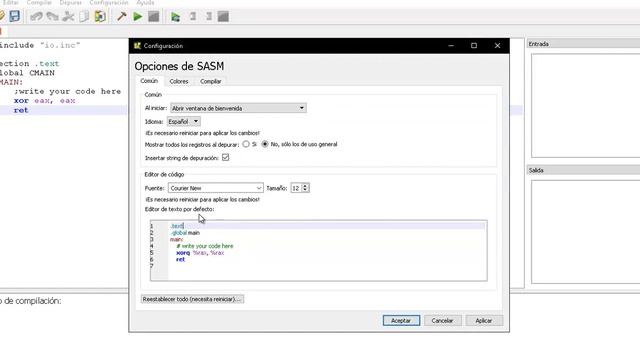
Task: Start debugging with the green bug icon
Action: tap(176, 17)
